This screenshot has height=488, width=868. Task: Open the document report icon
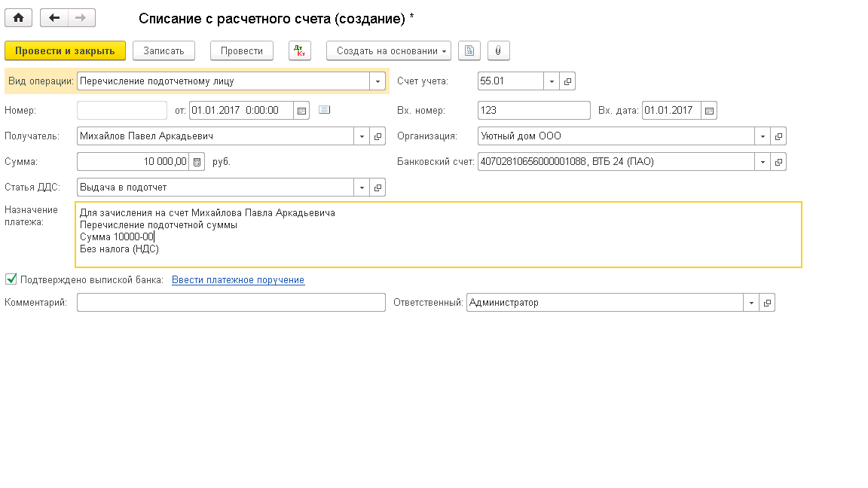click(x=469, y=50)
